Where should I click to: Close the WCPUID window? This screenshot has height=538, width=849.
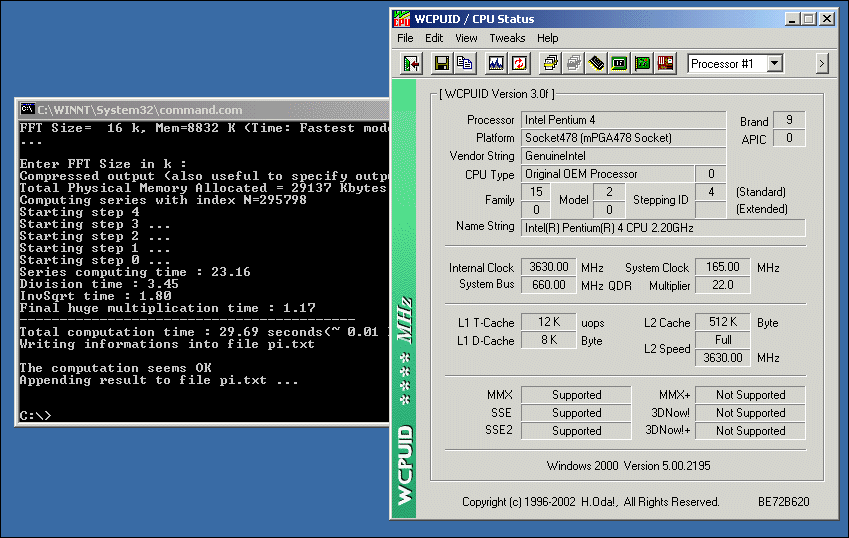point(827,19)
